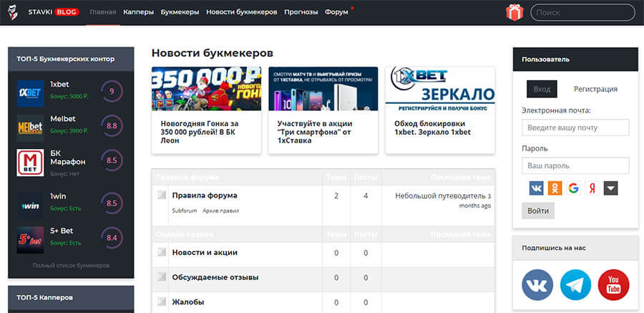Click the Войти button

[x=538, y=211]
